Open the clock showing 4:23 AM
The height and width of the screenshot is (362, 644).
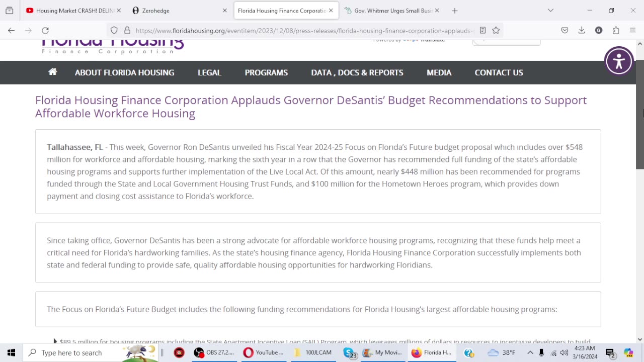point(585,352)
